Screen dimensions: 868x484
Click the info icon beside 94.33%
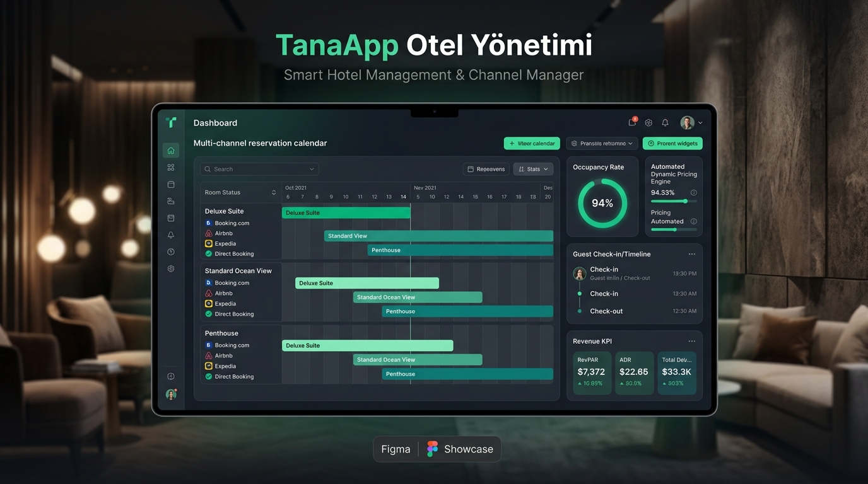click(x=694, y=193)
